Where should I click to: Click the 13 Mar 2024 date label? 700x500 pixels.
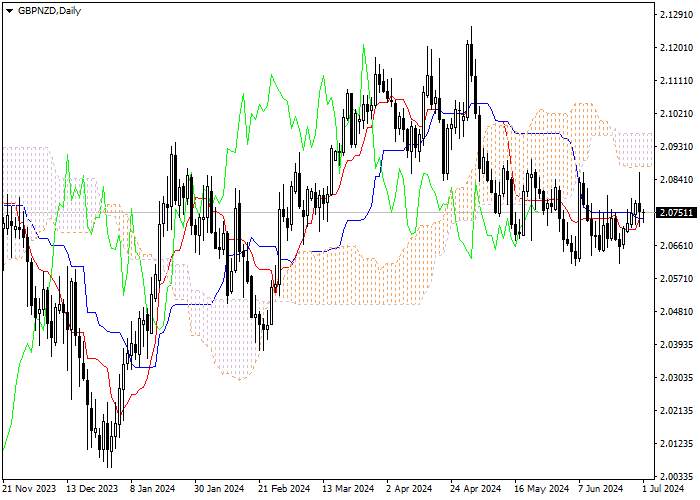pyautogui.click(x=348, y=489)
